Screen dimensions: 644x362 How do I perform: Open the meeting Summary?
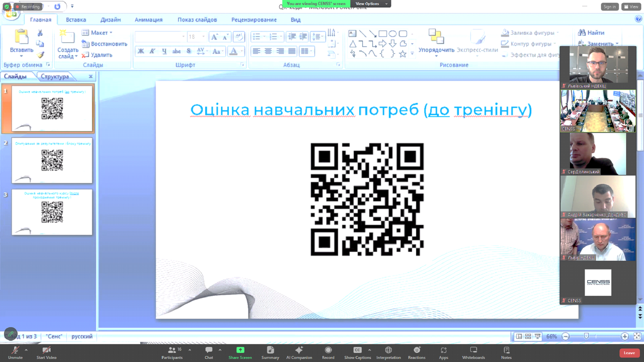(x=270, y=353)
